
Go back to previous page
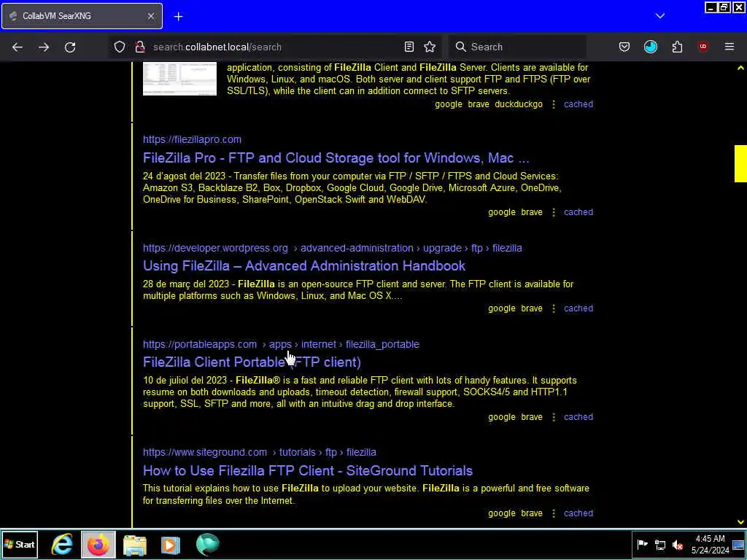coord(18,47)
